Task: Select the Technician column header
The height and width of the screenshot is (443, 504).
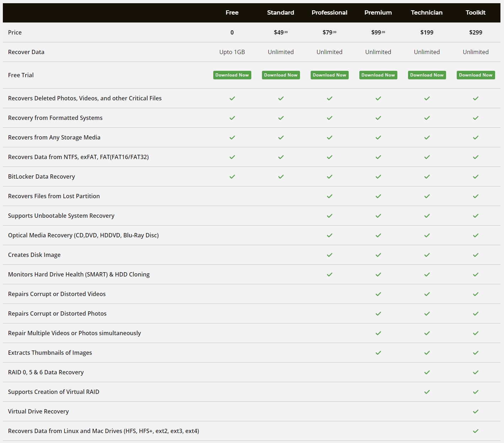Action: point(427,12)
